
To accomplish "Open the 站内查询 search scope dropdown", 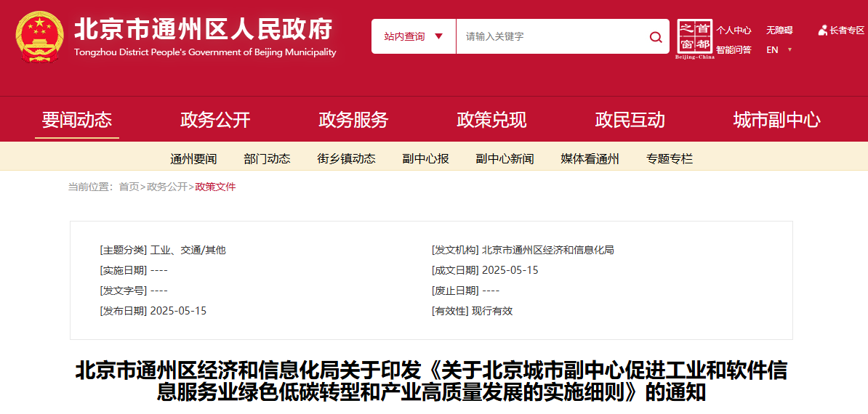I will click(x=413, y=36).
